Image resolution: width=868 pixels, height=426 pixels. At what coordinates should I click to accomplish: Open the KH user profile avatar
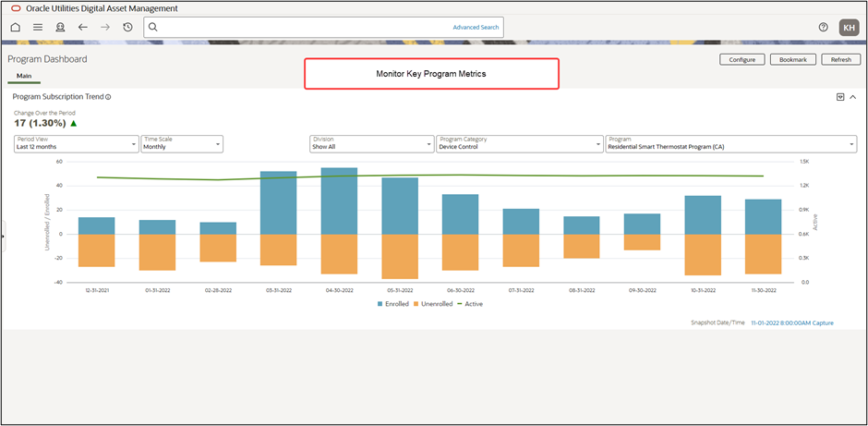pyautogui.click(x=849, y=28)
